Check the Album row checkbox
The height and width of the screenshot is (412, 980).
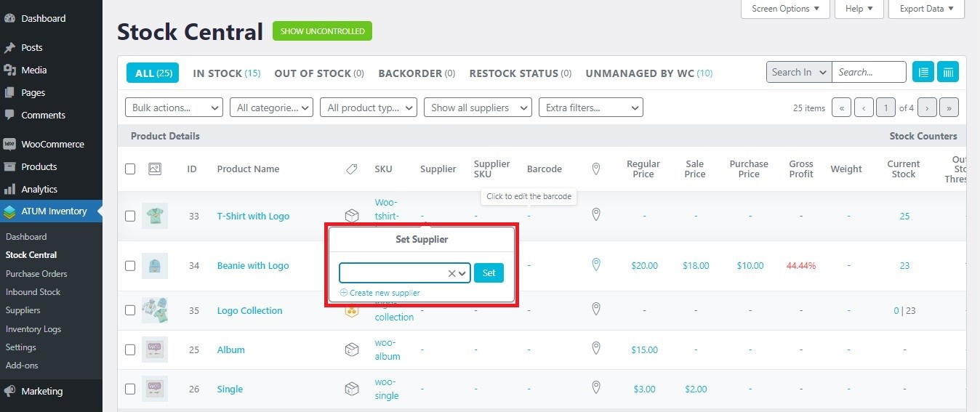(x=130, y=350)
